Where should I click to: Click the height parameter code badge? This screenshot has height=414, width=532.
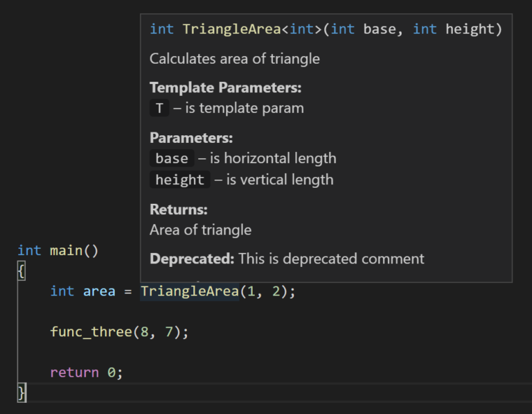pyautogui.click(x=180, y=180)
